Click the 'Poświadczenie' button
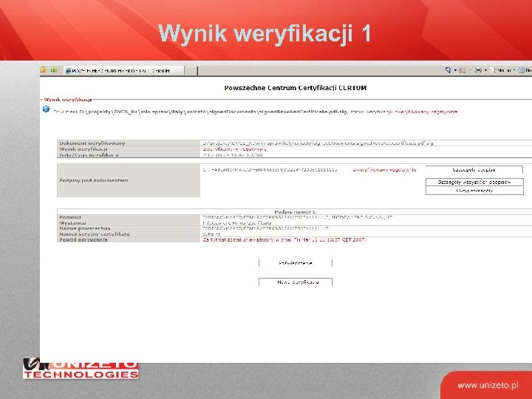This screenshot has height=399, width=532. point(295,263)
